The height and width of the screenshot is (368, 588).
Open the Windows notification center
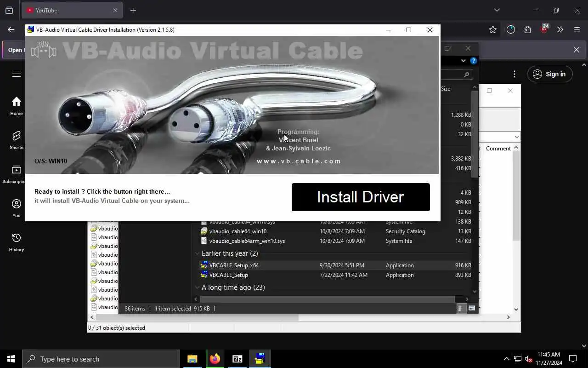point(573,359)
